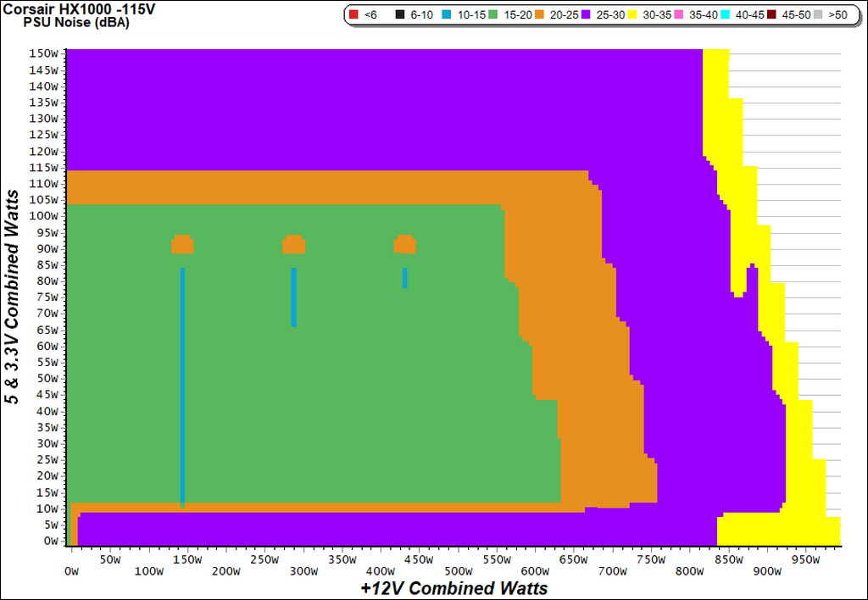Click the yellow 30-35 legend swatch
Image resolution: width=868 pixels, height=600 pixels.
coord(632,15)
